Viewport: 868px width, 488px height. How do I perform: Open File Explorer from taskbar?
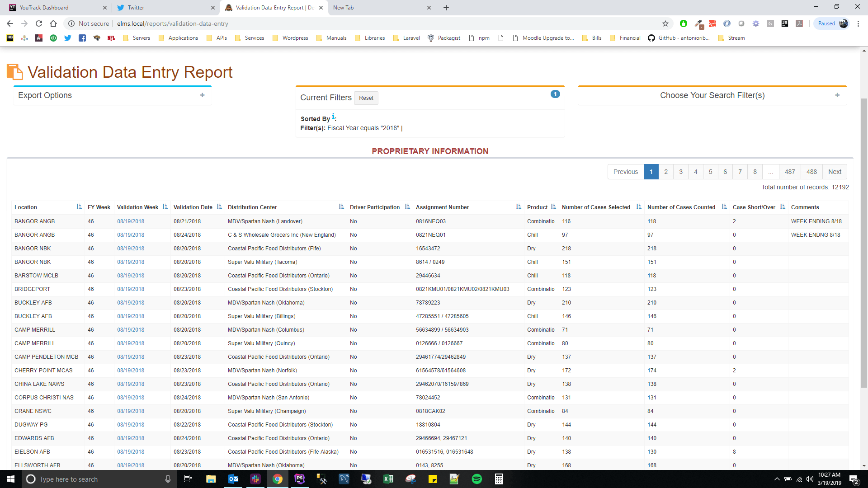(211, 479)
